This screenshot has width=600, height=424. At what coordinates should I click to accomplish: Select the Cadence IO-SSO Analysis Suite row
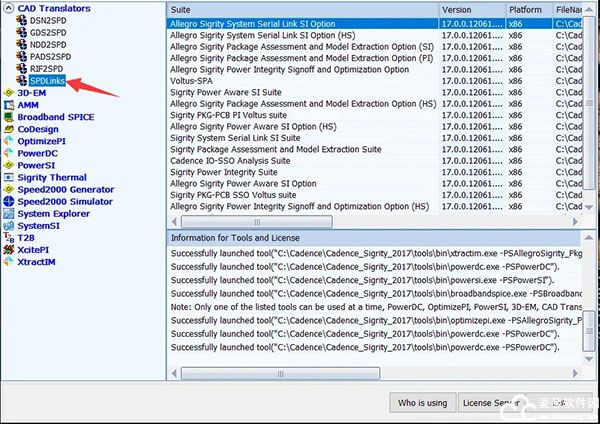click(230, 160)
